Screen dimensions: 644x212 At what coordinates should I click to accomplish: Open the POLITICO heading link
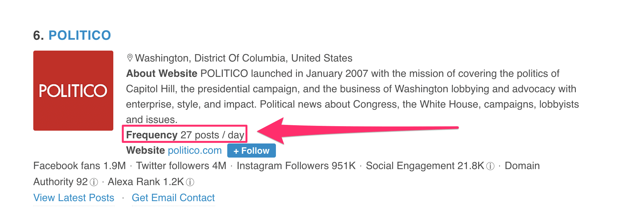(x=80, y=35)
